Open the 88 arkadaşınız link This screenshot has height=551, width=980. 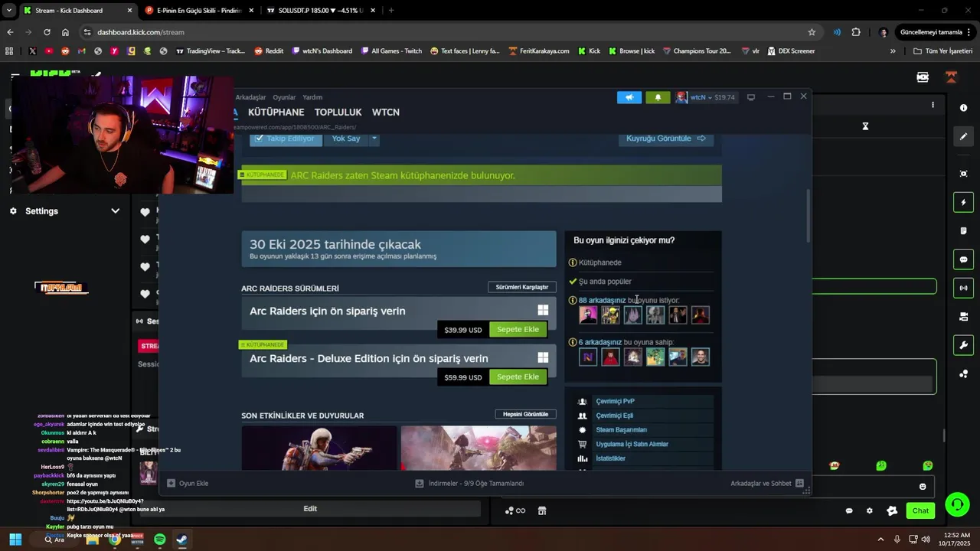tap(602, 300)
